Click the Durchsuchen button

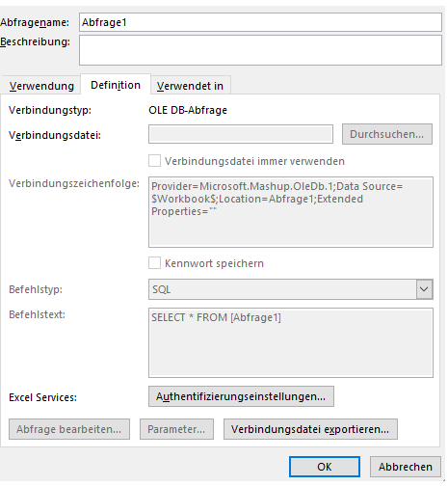click(x=387, y=134)
